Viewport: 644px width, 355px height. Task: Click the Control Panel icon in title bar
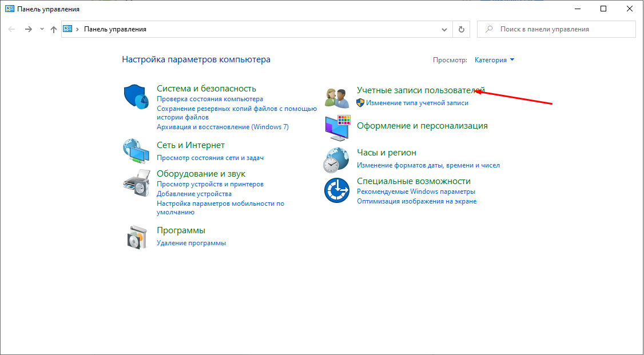tap(10, 9)
